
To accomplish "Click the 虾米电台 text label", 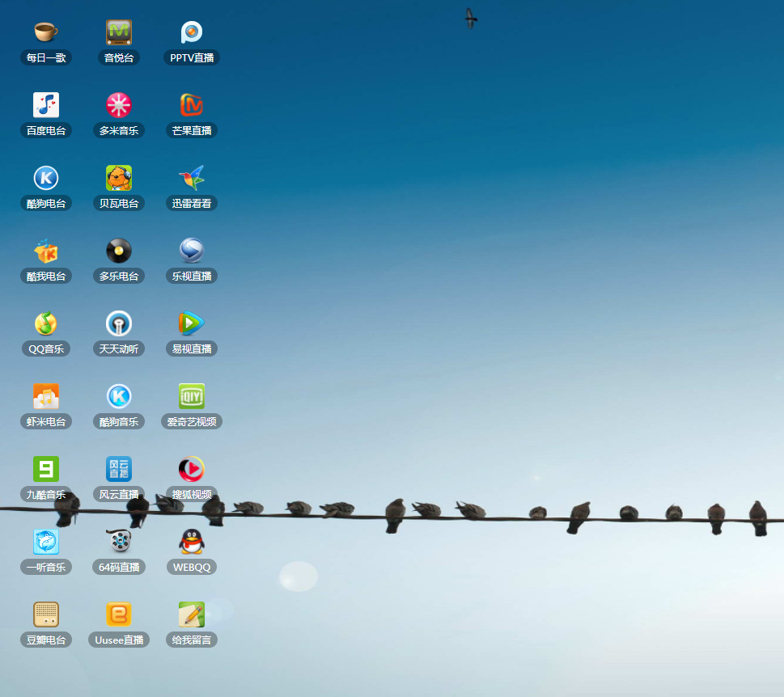I will pos(46,422).
